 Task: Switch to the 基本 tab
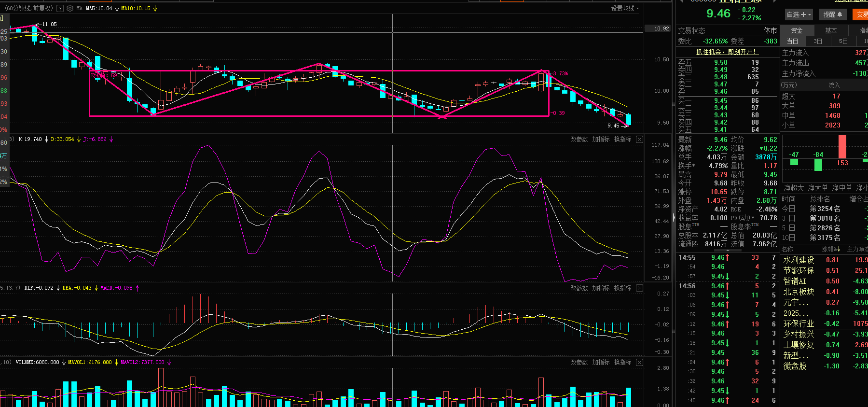[830, 30]
